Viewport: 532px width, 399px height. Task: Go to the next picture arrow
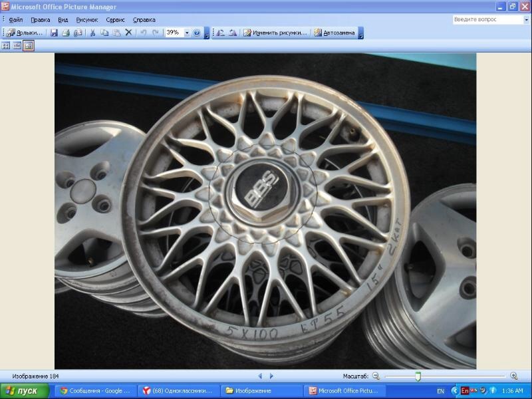[271, 376]
